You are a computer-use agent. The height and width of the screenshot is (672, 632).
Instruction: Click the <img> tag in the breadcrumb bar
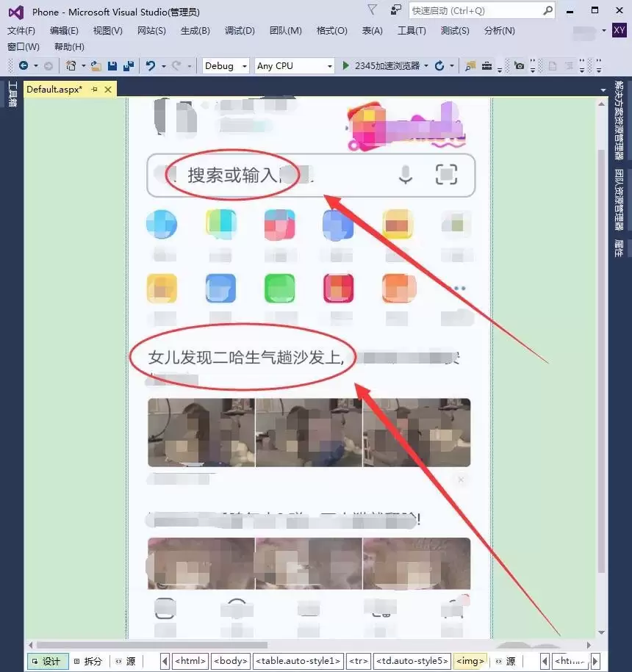[x=470, y=660]
